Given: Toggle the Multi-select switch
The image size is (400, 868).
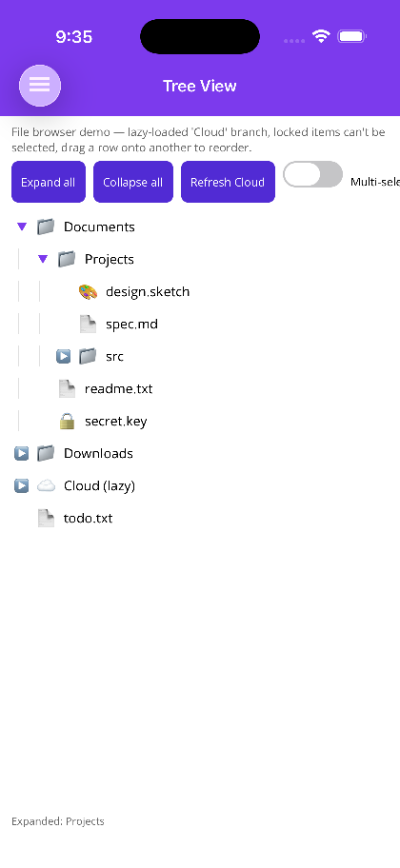Looking at the screenshot, I should 313,175.
